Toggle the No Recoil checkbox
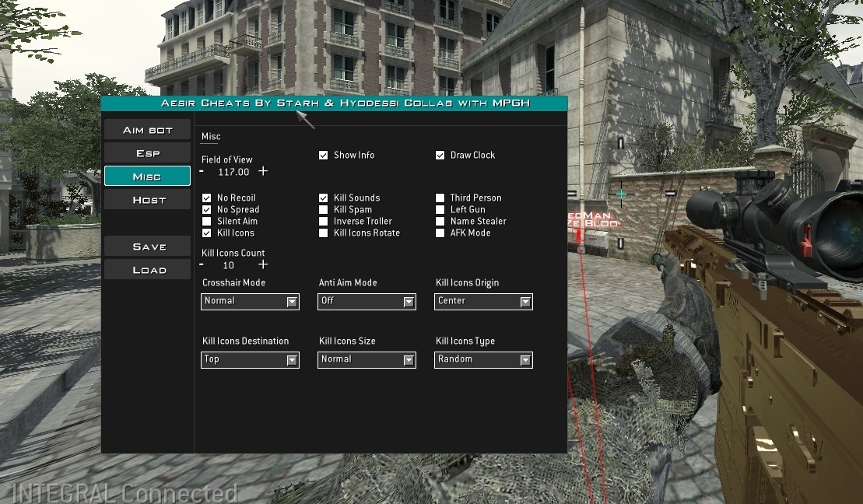This screenshot has width=863, height=504. click(x=207, y=198)
